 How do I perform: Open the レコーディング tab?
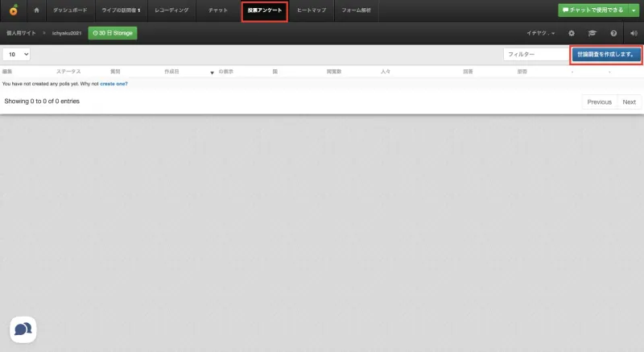point(171,10)
